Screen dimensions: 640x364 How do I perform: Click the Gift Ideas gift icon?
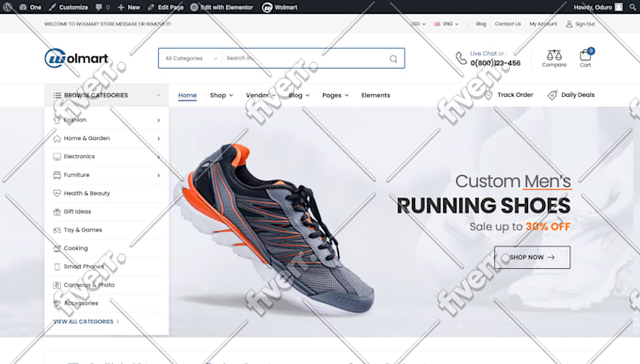[x=56, y=212]
